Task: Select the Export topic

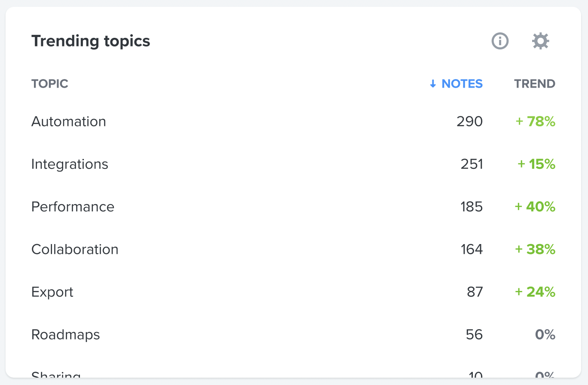Action: tap(52, 292)
